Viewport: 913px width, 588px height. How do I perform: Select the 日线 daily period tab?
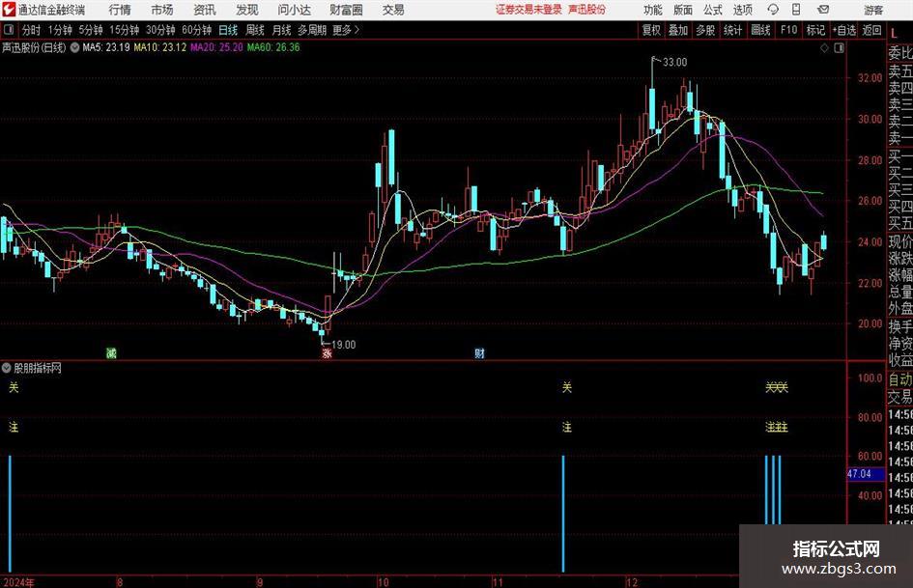[x=228, y=30]
